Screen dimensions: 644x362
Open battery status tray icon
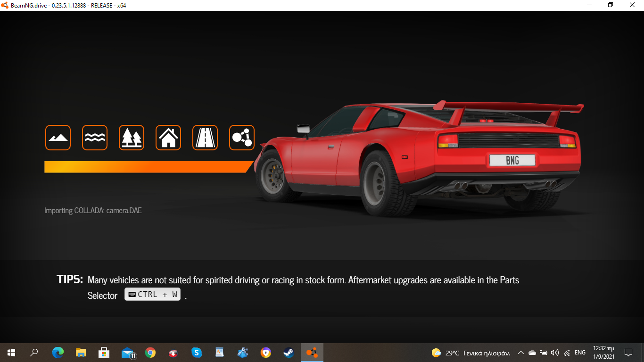click(544, 353)
